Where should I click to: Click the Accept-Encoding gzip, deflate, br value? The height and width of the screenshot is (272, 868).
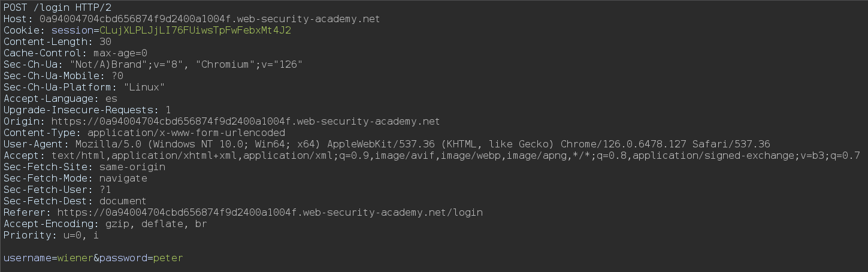click(x=153, y=223)
